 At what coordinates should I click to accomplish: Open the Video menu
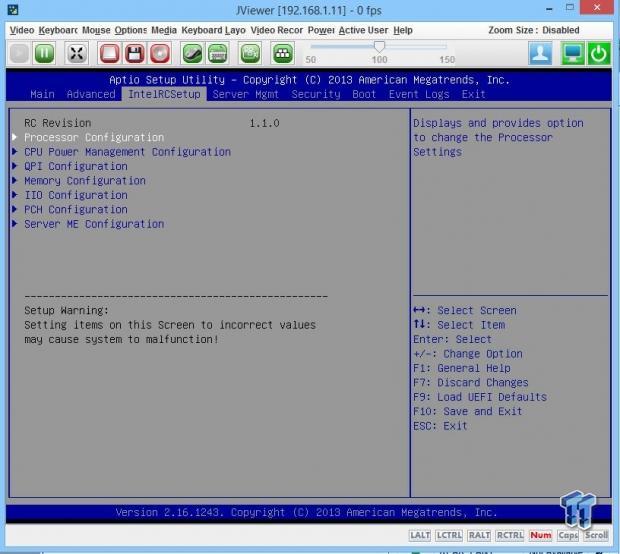pos(22,30)
